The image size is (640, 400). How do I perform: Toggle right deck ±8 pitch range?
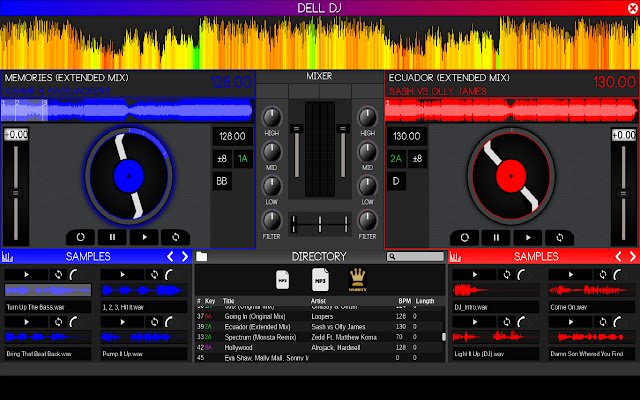click(x=417, y=158)
